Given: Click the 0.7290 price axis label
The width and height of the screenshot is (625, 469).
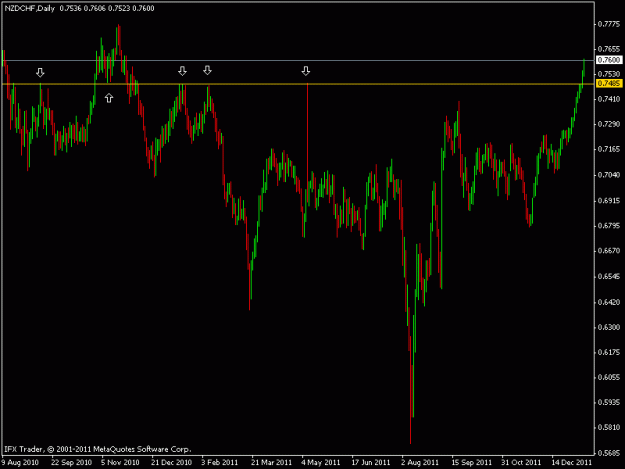Looking at the screenshot, I should click(x=609, y=124).
